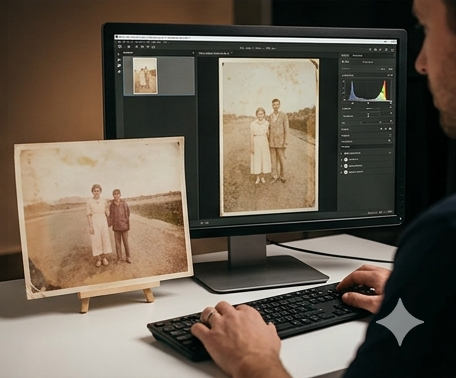
Task: Collapse the layer group header arrow
Action: (x=341, y=153)
